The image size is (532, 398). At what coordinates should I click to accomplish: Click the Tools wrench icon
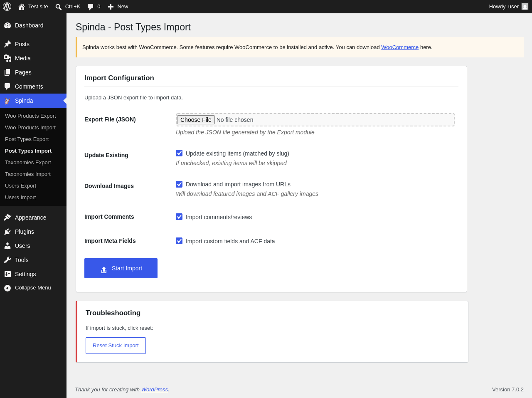[7, 260]
